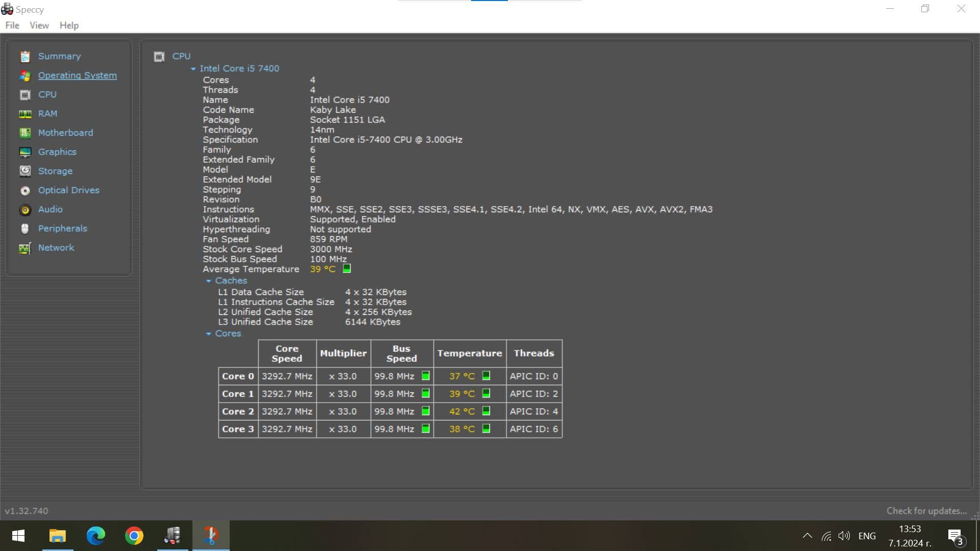The image size is (980, 551).
Task: Open the Windows Start menu
Action: click(18, 536)
